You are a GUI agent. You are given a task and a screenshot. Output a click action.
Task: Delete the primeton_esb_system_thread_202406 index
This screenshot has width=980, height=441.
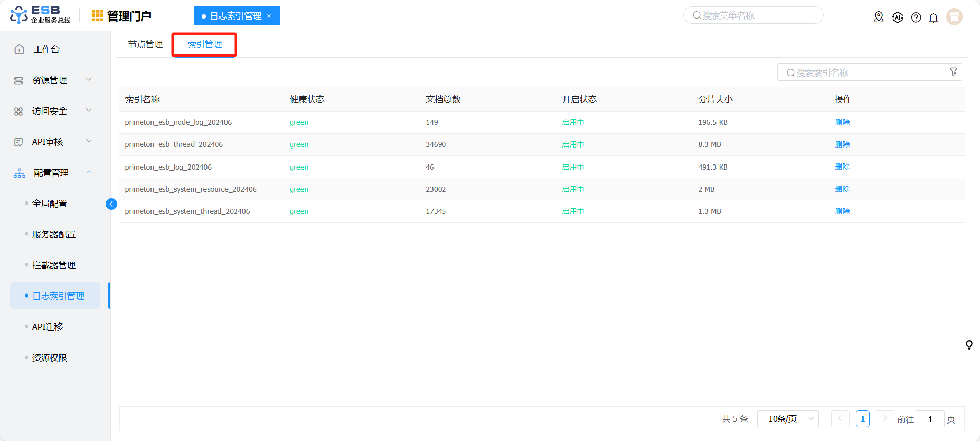842,211
